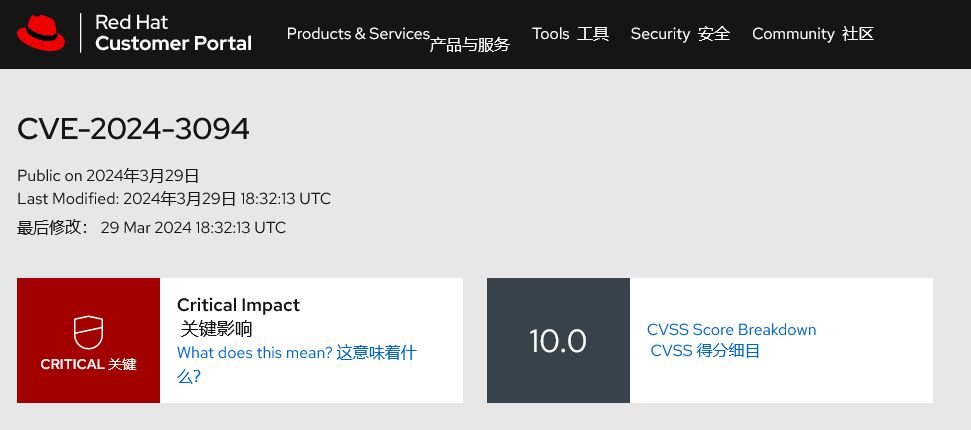
Task: Click the 安全 label beside Security
Action: pos(714,33)
